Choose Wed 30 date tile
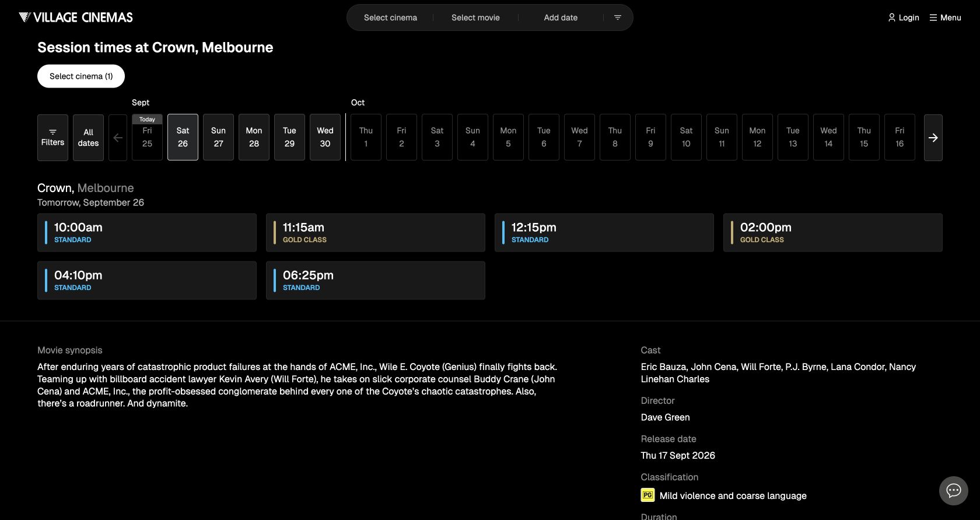Screen dimensions: 980x520 [x=325, y=137]
